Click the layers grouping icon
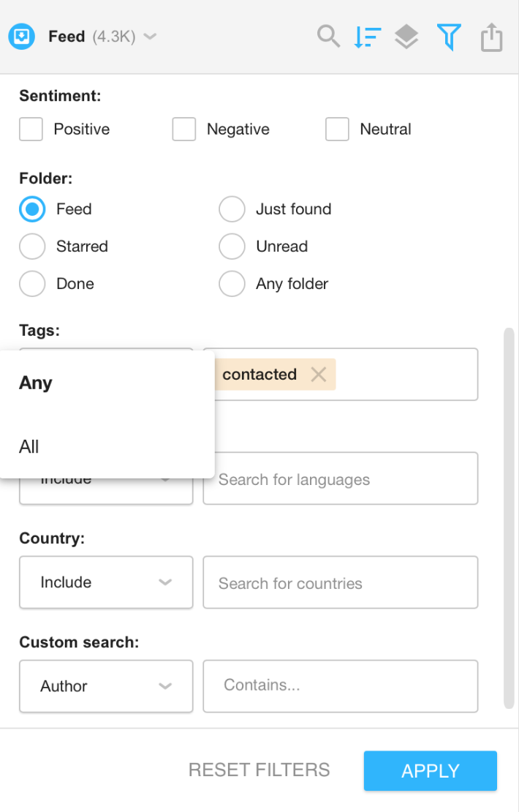This screenshot has height=812, width=519. click(x=406, y=37)
